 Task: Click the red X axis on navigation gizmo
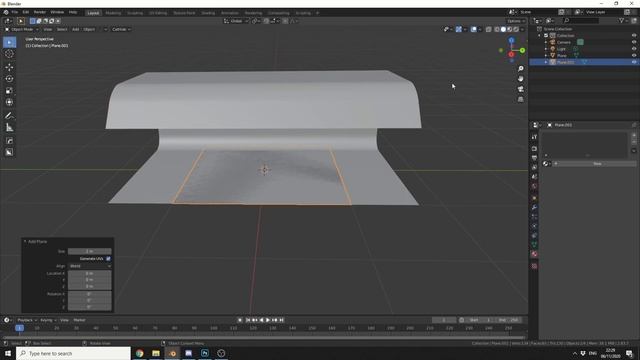click(511, 54)
